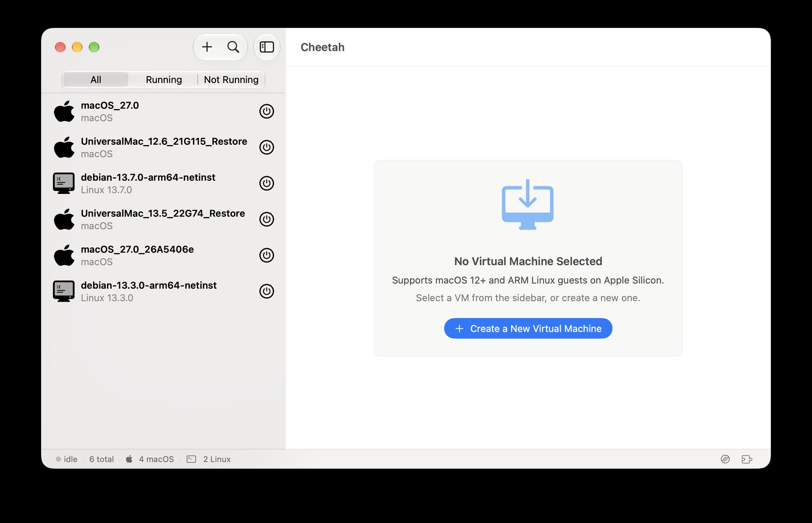Screen dimensions: 812x523
Task: Minimize the window with yellow button
Action: (77, 47)
